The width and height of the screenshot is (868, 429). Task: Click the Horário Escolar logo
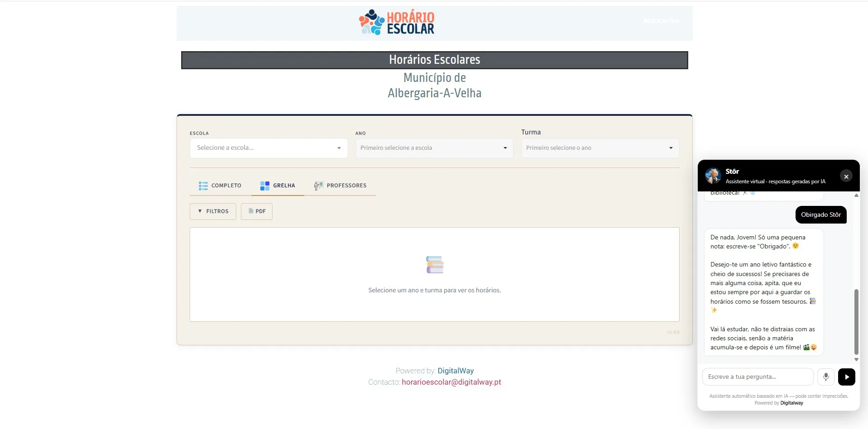pyautogui.click(x=397, y=22)
